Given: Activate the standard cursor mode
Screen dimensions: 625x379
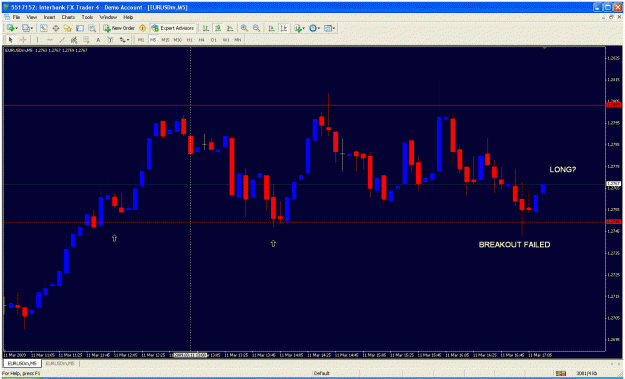Looking at the screenshot, I should [x=10, y=39].
